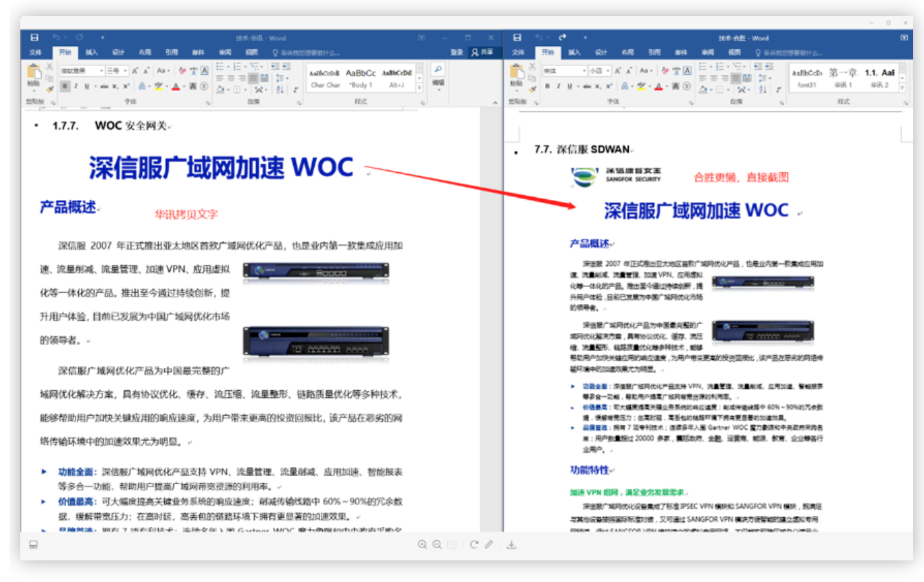Pick font color red A in left window

(x=175, y=86)
